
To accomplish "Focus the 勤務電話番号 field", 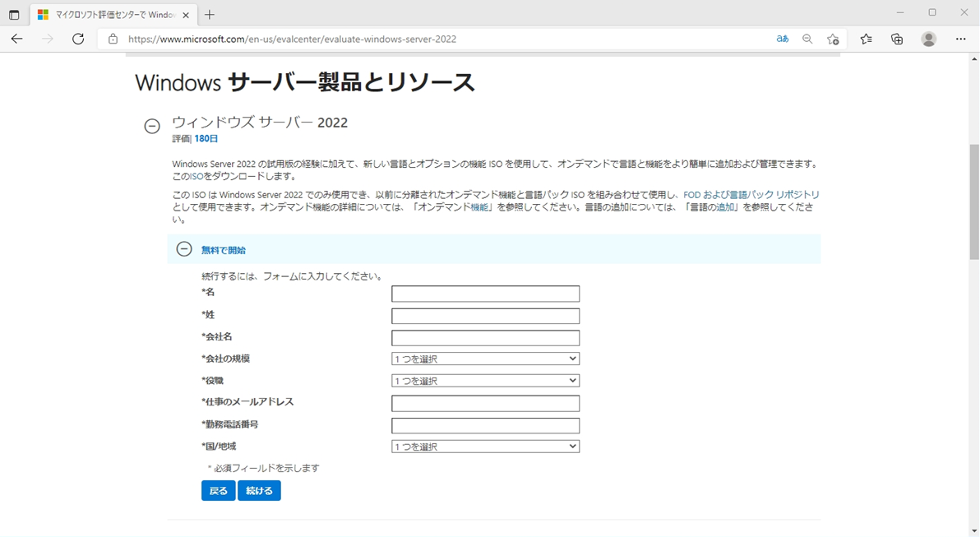I will tap(486, 426).
